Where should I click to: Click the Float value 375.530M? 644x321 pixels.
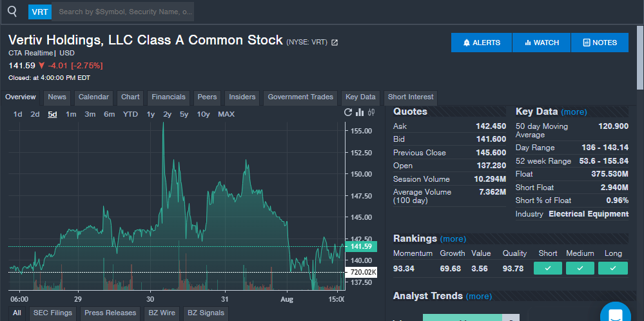610,174
